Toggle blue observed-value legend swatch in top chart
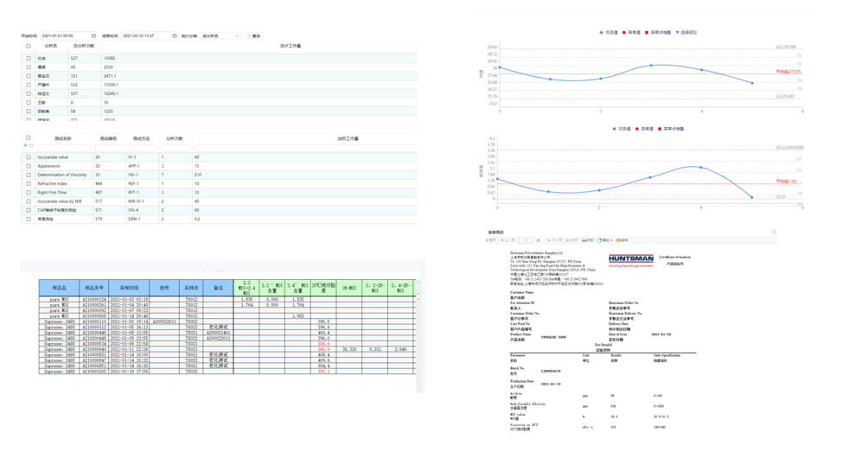The image size is (868, 458). pyautogui.click(x=602, y=33)
